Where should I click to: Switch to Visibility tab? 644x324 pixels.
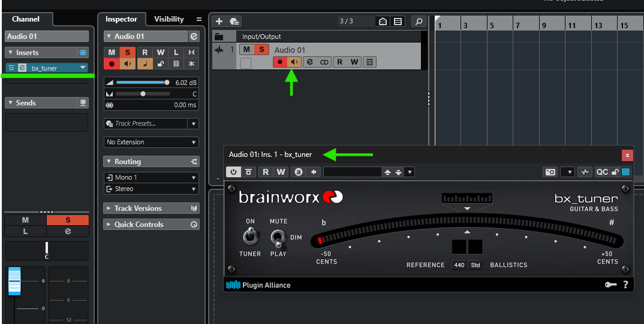(169, 19)
